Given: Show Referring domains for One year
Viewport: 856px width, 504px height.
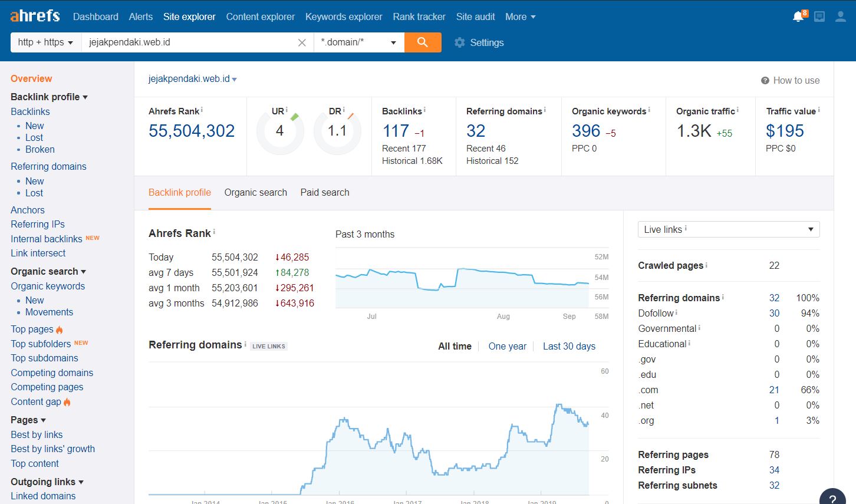Looking at the screenshot, I should pyautogui.click(x=508, y=346).
